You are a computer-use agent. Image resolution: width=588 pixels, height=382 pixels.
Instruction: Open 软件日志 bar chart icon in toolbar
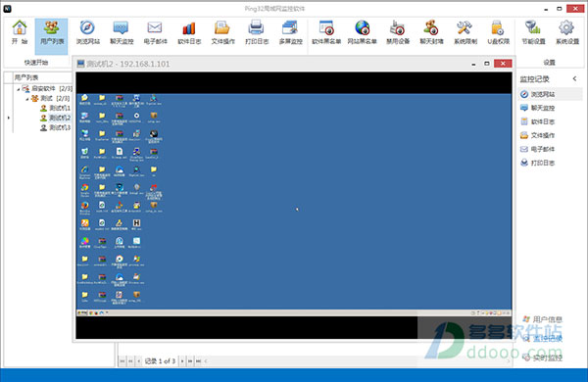pyautogui.click(x=189, y=32)
